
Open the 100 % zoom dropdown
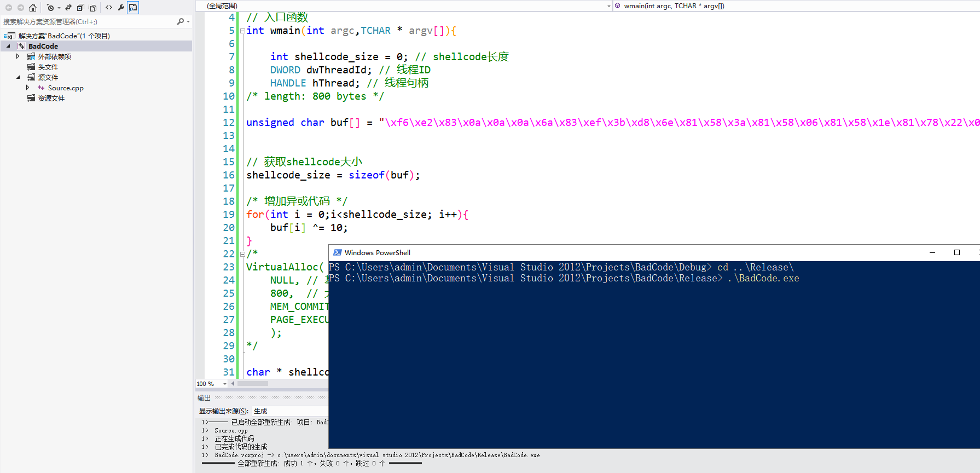[x=224, y=384]
